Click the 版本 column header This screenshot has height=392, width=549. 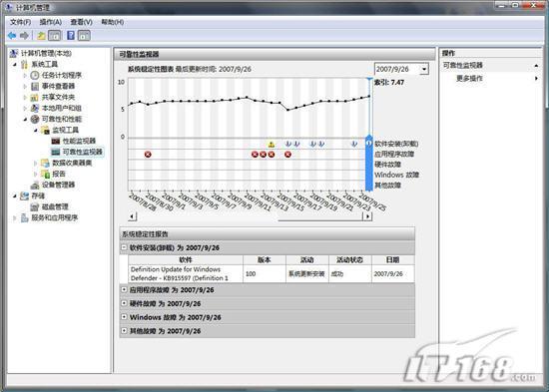pos(265,259)
